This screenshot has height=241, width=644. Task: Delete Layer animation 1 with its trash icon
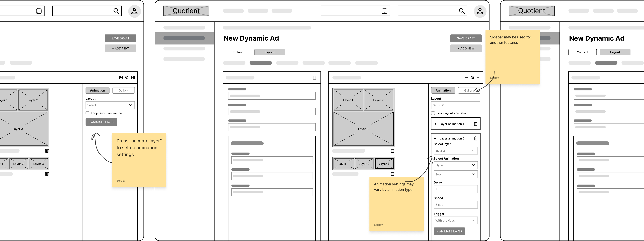coord(476,124)
